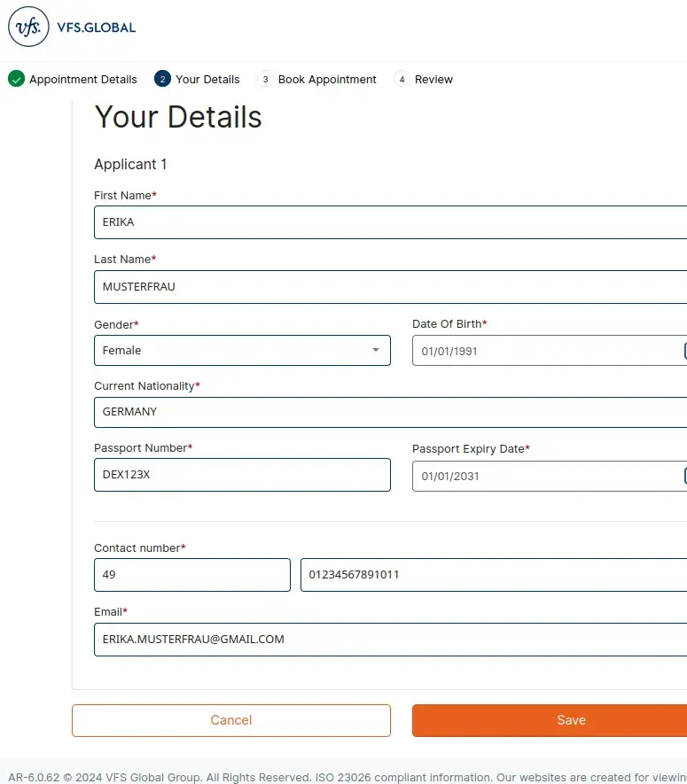Go to the Review step label
Viewport: 687px width, 784px height.
(433, 79)
